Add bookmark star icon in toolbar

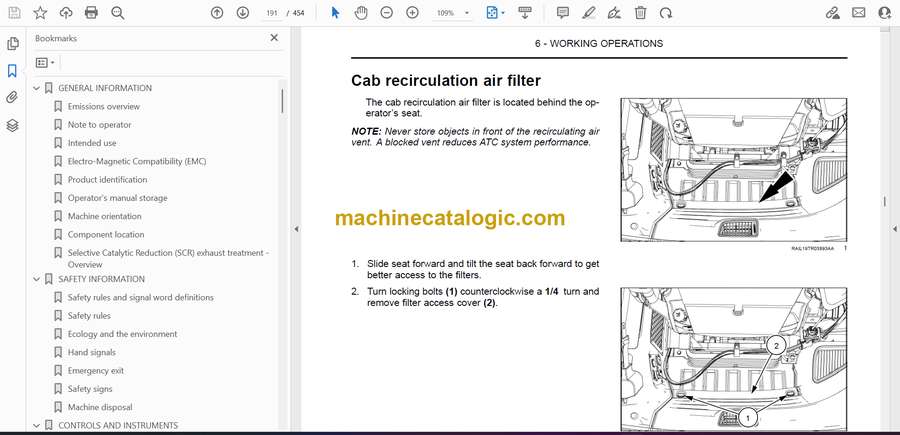tap(40, 13)
